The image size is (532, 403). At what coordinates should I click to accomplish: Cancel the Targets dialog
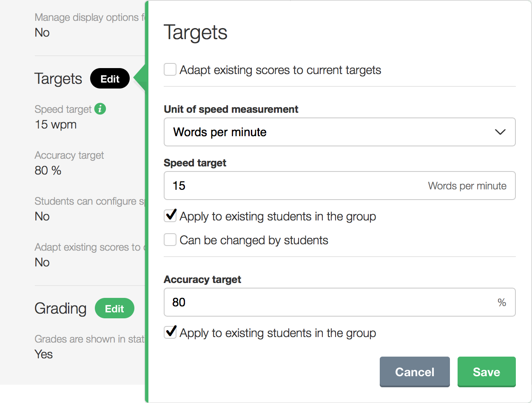click(414, 372)
